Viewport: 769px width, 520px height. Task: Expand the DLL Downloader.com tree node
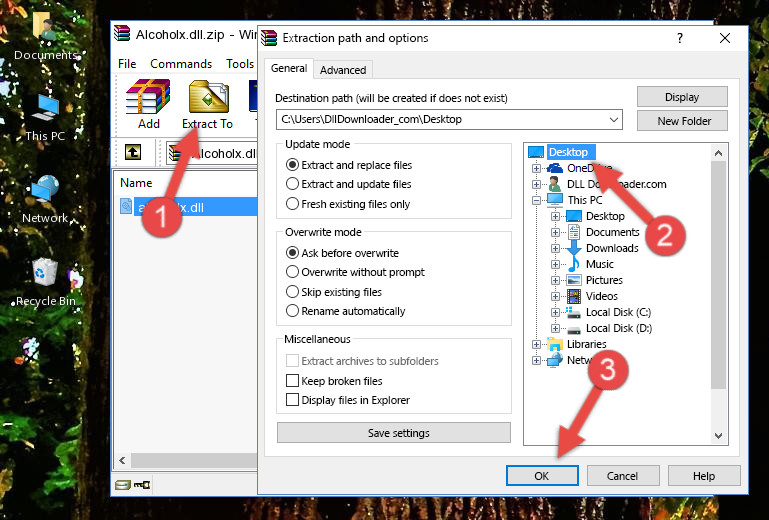pos(536,184)
